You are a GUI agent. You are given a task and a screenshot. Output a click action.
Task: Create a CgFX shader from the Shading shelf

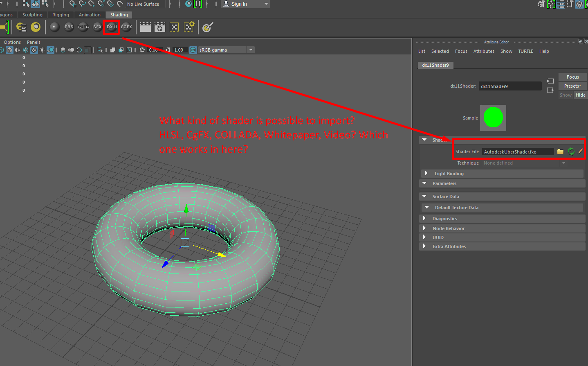(x=126, y=27)
